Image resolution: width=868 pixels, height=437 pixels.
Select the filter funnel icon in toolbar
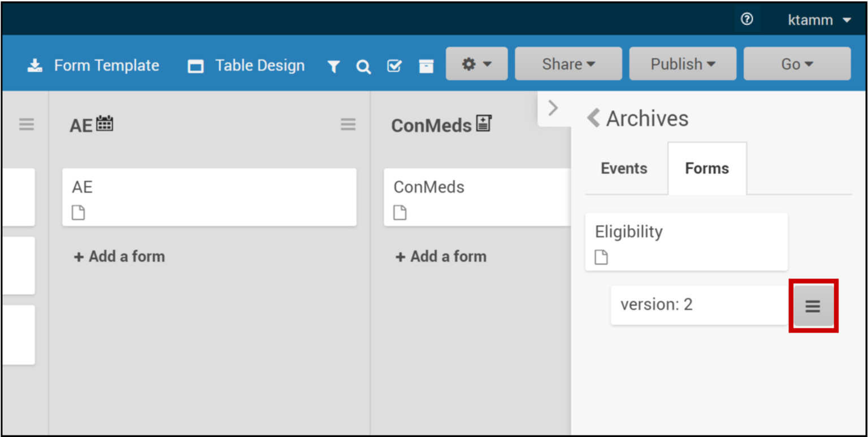(333, 65)
